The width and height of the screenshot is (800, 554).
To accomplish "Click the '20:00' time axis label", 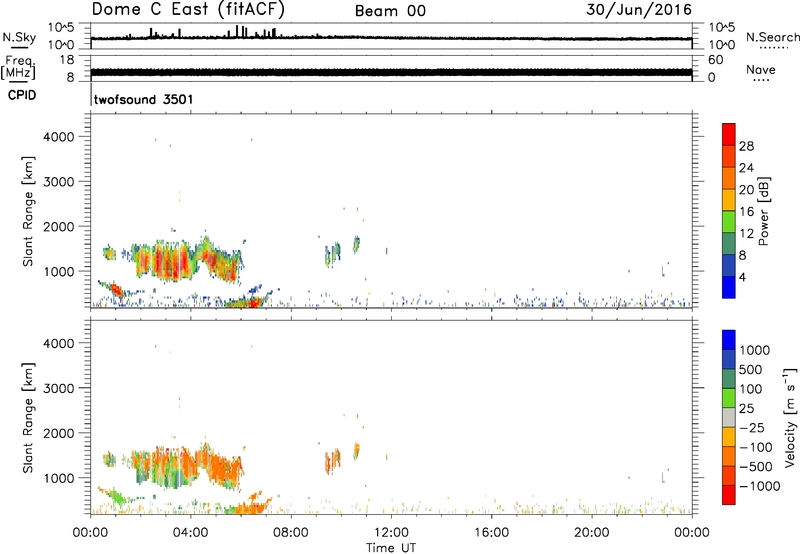I will tap(592, 533).
